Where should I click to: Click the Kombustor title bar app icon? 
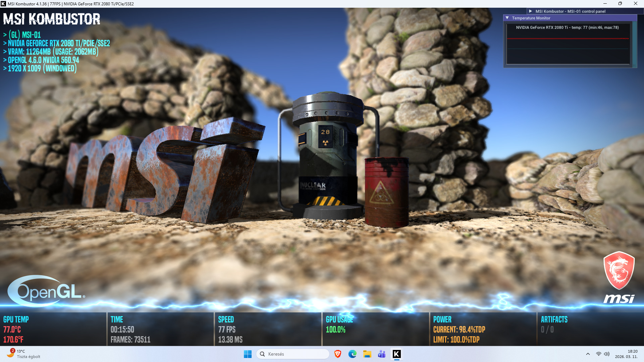3,4
